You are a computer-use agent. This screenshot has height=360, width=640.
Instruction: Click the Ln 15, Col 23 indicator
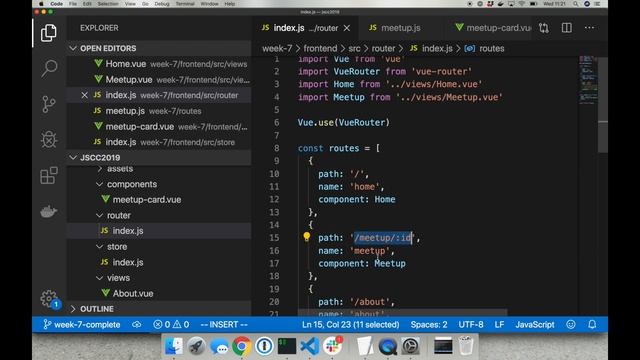click(x=351, y=324)
